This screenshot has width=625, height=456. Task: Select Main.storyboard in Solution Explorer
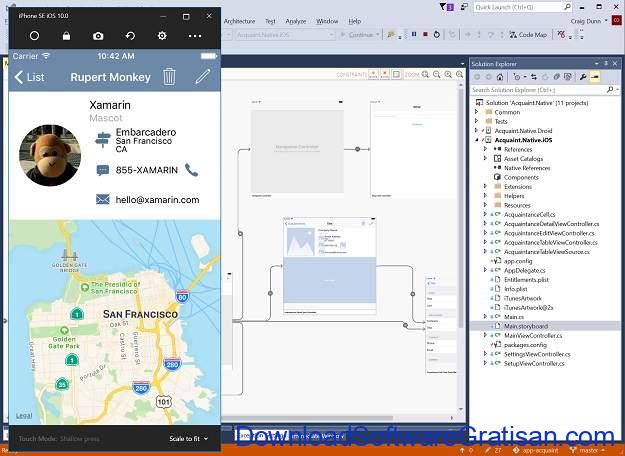pyautogui.click(x=526, y=326)
